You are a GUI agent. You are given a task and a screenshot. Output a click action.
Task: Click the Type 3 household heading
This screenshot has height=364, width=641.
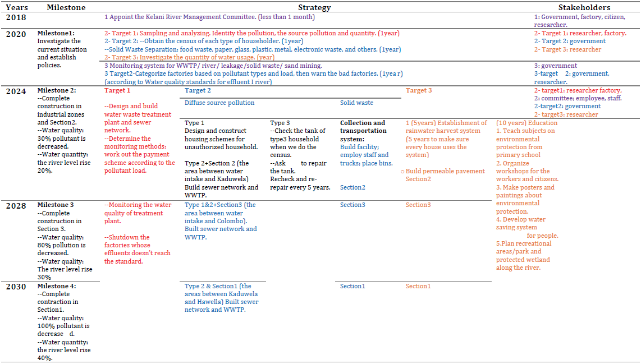pos(280,123)
